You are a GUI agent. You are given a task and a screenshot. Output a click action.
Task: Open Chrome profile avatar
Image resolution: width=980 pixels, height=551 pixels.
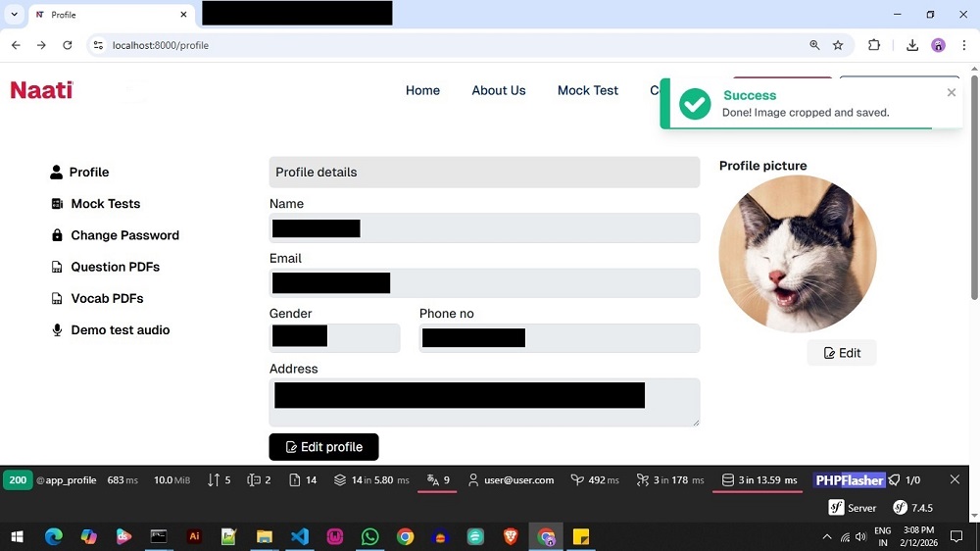938,45
